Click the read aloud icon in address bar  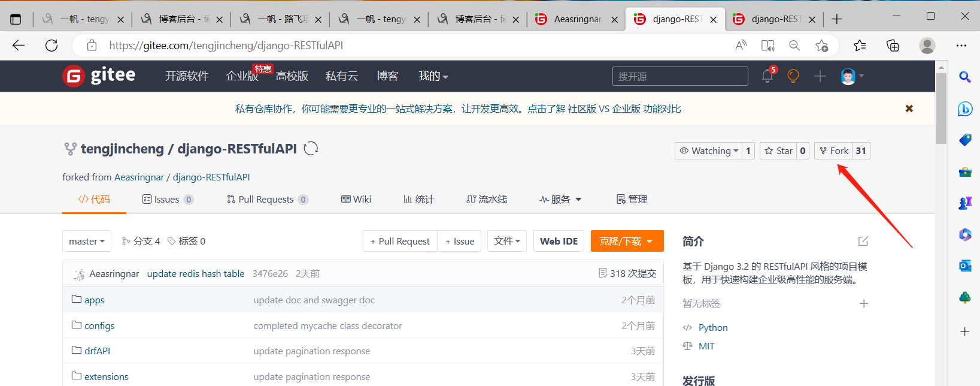pyautogui.click(x=741, y=45)
